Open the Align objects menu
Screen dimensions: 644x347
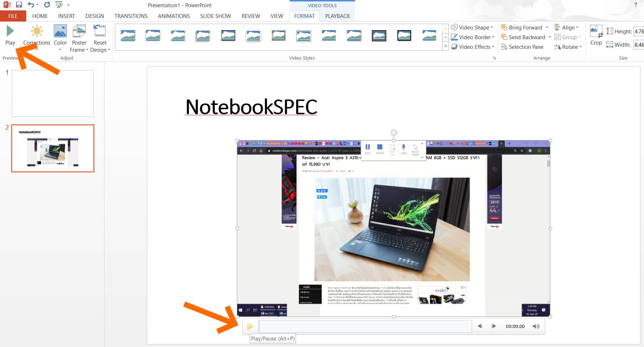(x=566, y=27)
